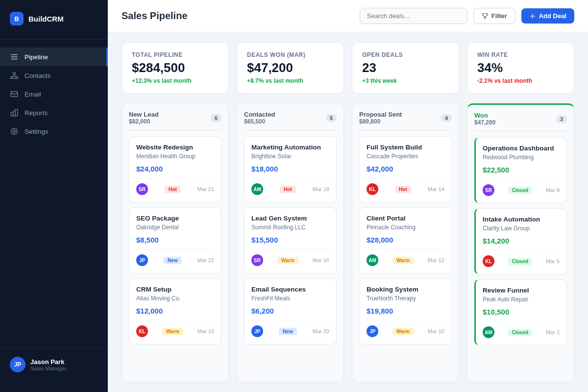Click the plus icon on the Add Deal button
Image resolution: width=588 pixels, height=392 pixels.
click(x=532, y=16)
